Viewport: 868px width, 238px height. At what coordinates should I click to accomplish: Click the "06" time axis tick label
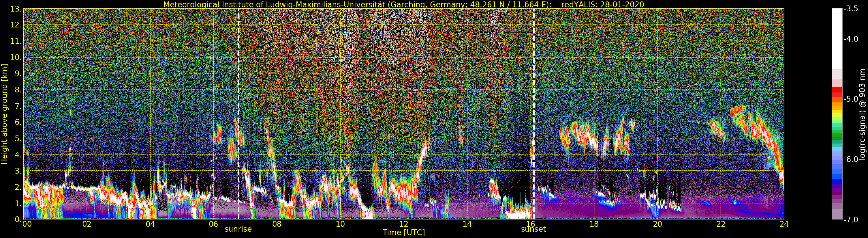(214, 224)
